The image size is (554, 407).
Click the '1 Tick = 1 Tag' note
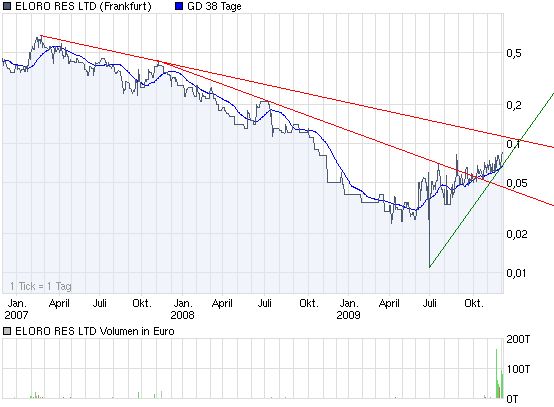[41, 286]
